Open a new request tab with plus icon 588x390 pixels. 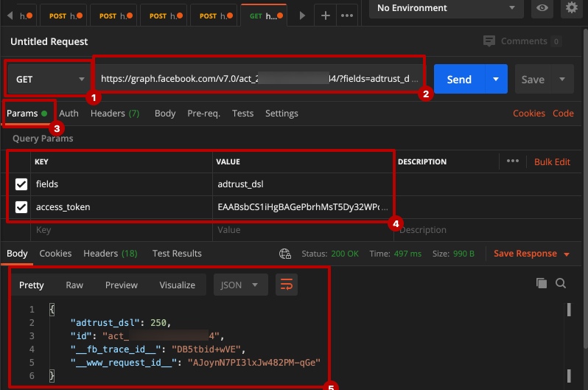326,15
